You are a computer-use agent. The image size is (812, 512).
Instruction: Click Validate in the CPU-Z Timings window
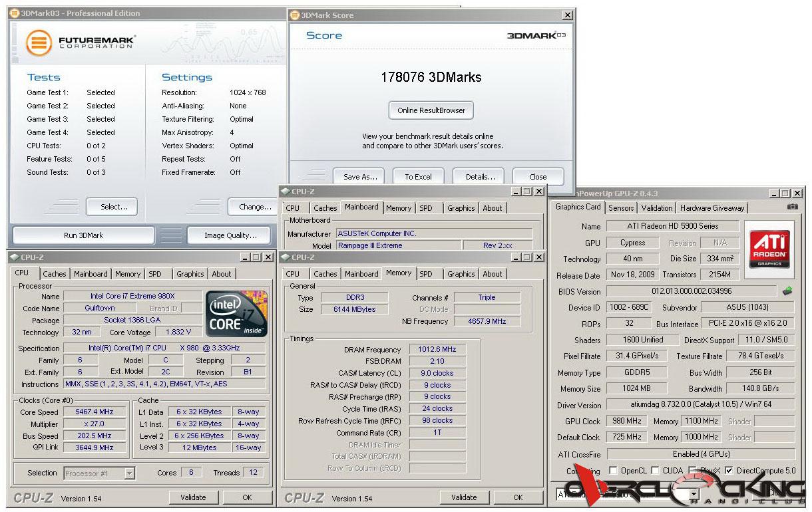(x=464, y=497)
